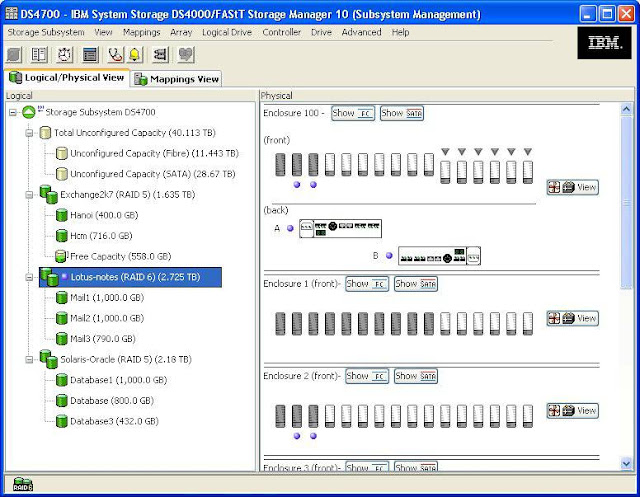
Task: Open the Logical Drive menu
Action: pyautogui.click(x=227, y=32)
